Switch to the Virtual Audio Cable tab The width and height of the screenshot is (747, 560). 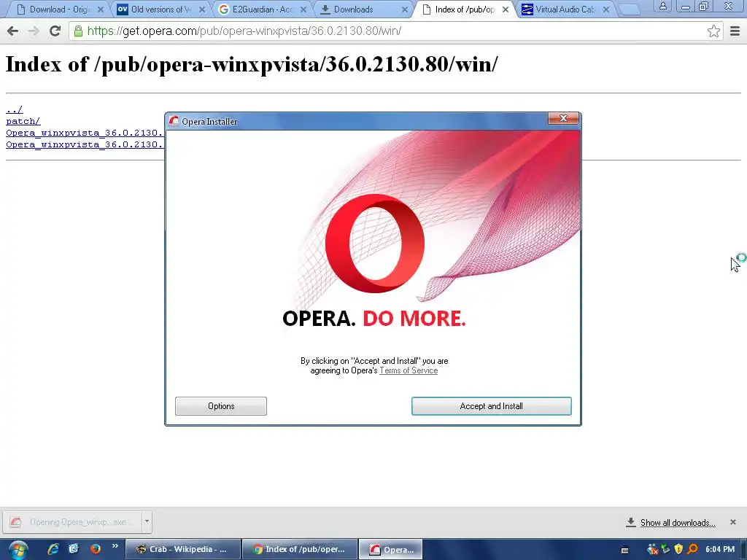point(564,9)
